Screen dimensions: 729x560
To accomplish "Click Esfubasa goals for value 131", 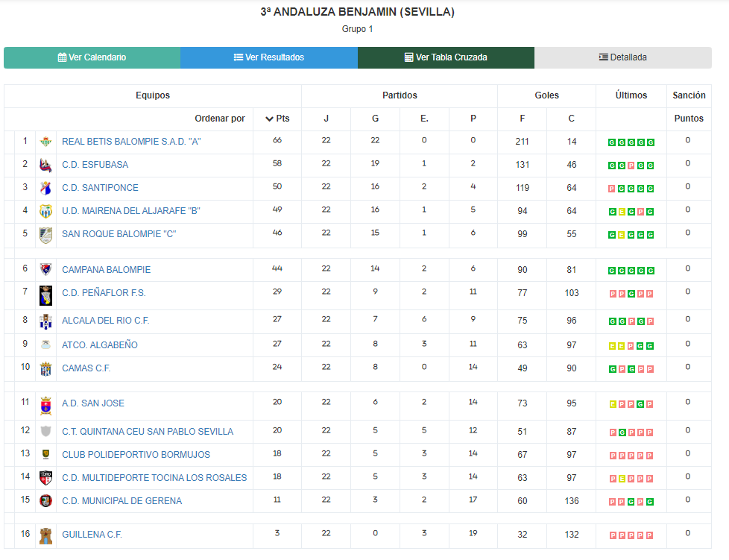I will 522,165.
